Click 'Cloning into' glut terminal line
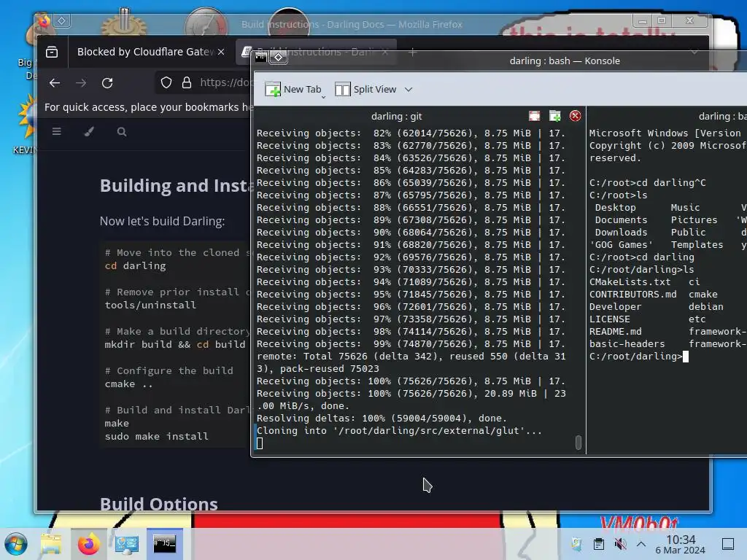 (x=399, y=430)
